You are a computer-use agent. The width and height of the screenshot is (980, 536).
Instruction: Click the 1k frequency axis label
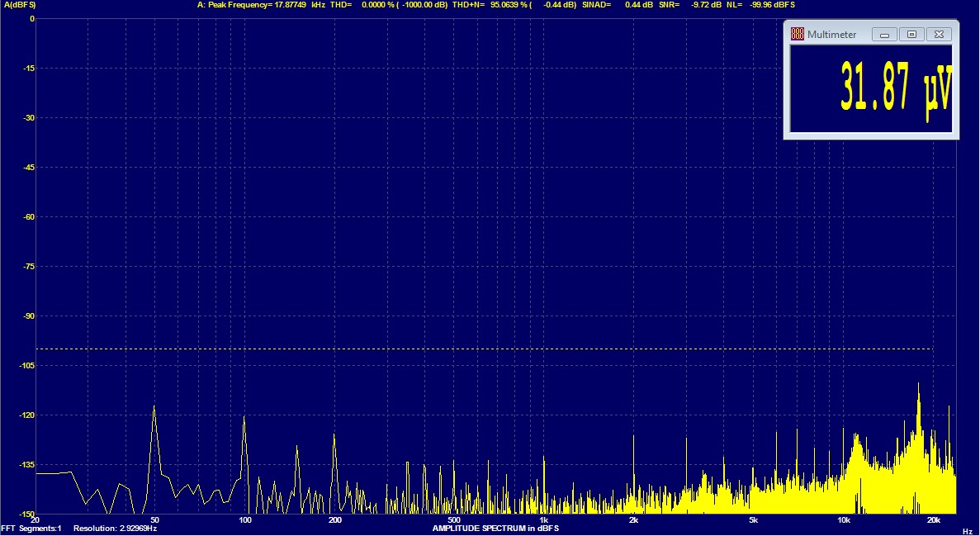coord(544,520)
